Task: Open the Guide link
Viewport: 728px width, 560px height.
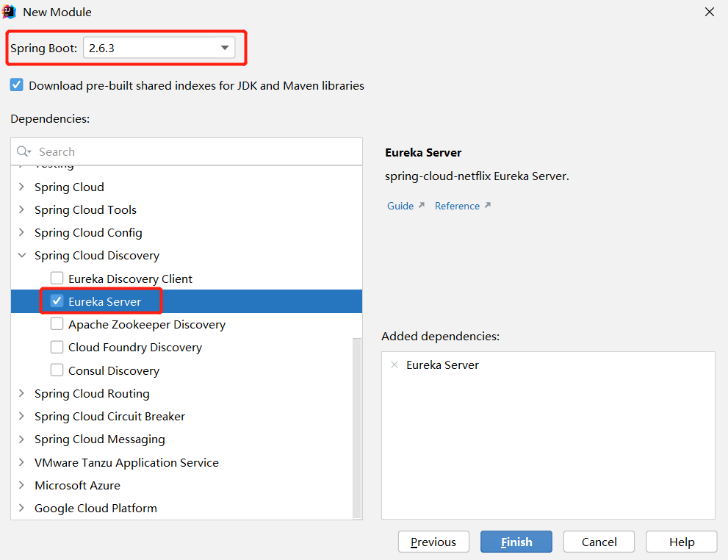Action: (400, 206)
